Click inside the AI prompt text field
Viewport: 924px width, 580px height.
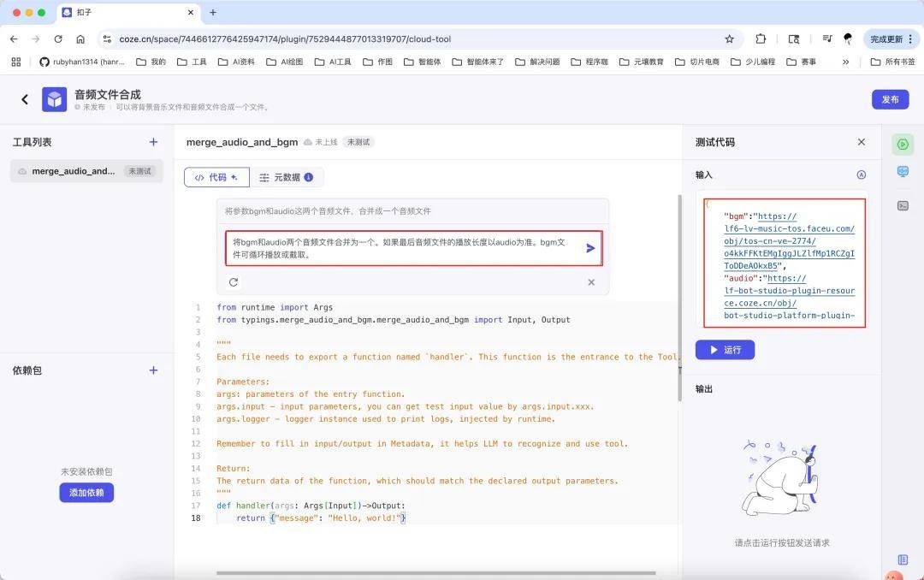(402, 248)
